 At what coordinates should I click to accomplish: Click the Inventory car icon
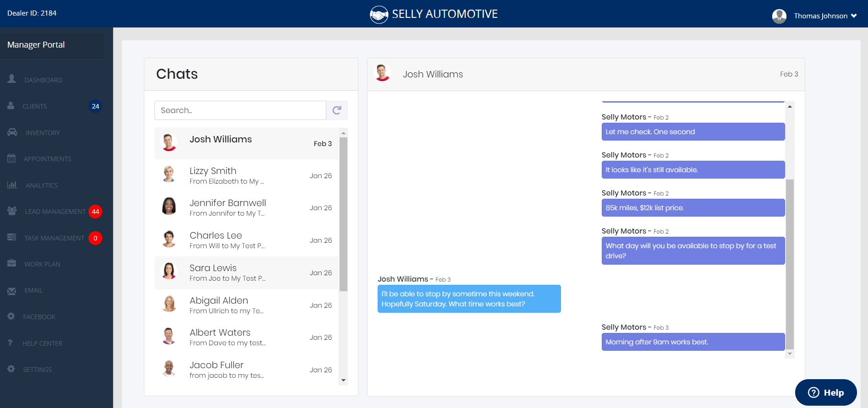click(x=12, y=132)
